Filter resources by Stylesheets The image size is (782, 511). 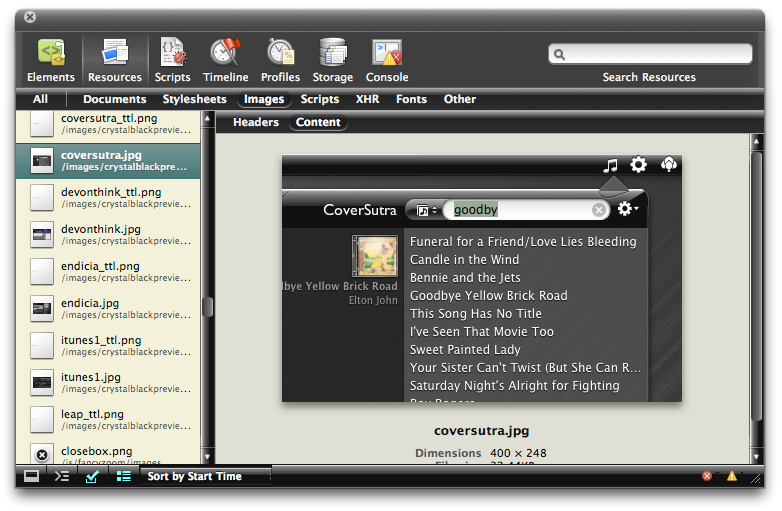(x=195, y=99)
